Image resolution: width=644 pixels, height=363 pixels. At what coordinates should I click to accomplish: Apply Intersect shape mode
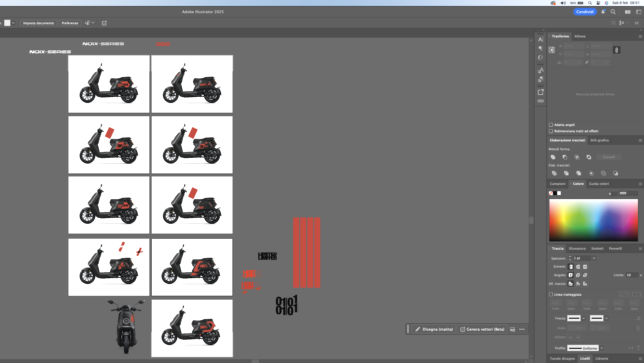coord(577,157)
